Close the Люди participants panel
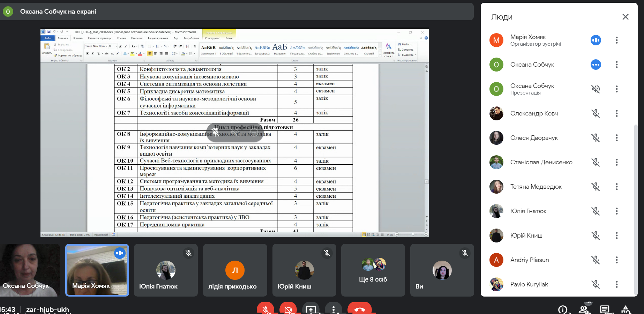The image size is (644, 314). [625, 17]
